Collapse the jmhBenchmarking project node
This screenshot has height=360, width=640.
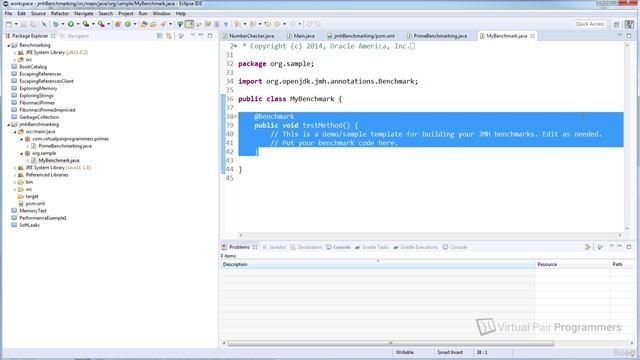[9, 124]
